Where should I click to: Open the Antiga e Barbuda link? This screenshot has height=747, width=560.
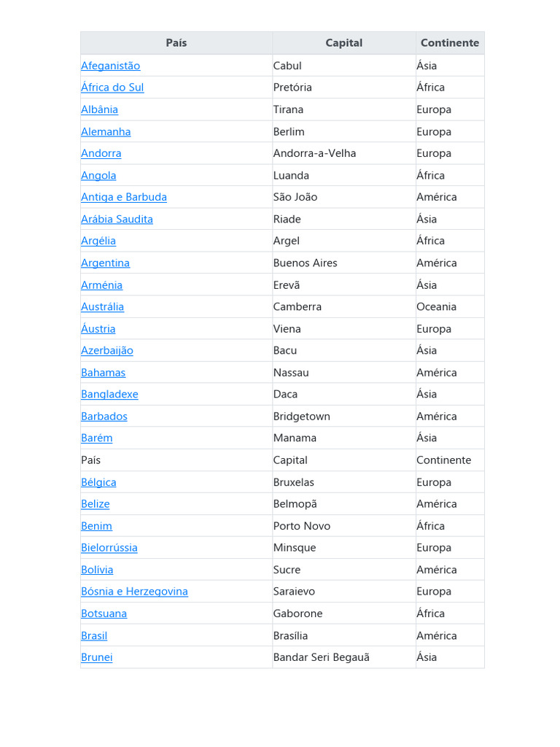124,197
